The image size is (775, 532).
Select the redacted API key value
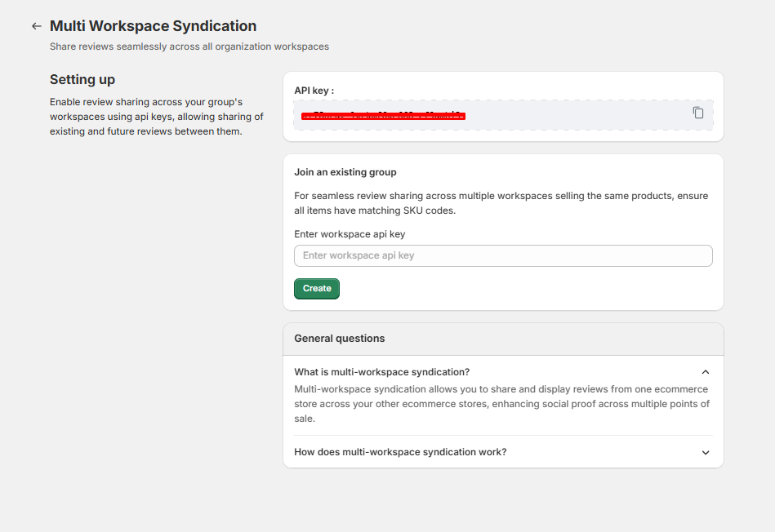click(x=383, y=116)
